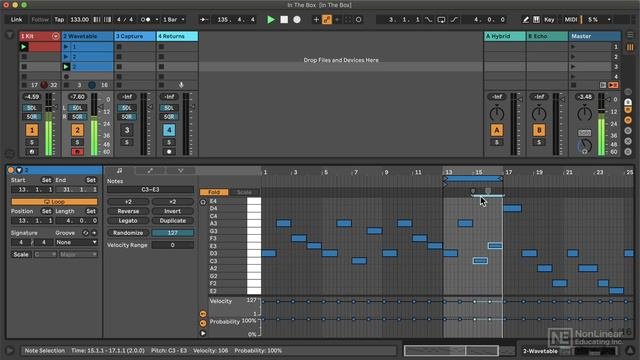
Task: Select the Master track header
Action: click(595, 36)
